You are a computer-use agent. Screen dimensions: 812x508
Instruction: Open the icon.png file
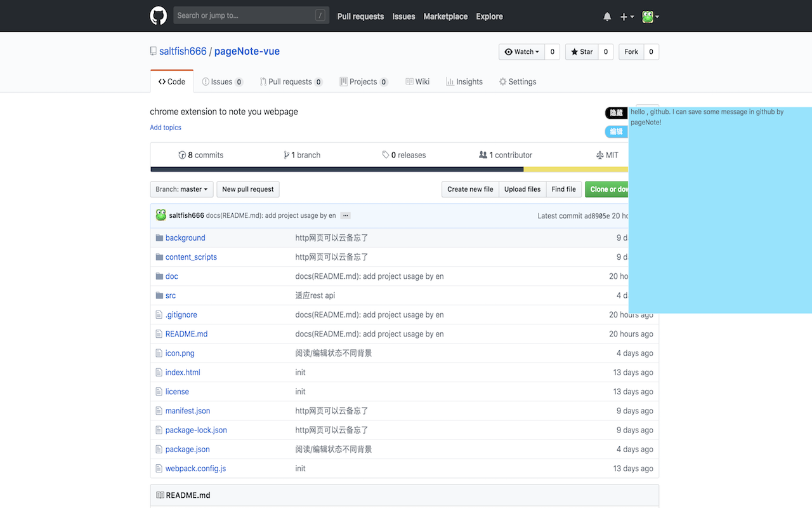pos(180,353)
